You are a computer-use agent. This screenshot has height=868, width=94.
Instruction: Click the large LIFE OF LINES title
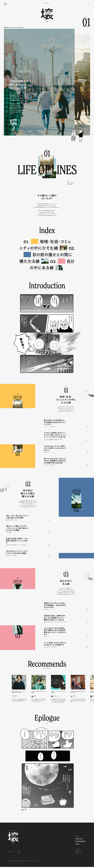(47, 170)
